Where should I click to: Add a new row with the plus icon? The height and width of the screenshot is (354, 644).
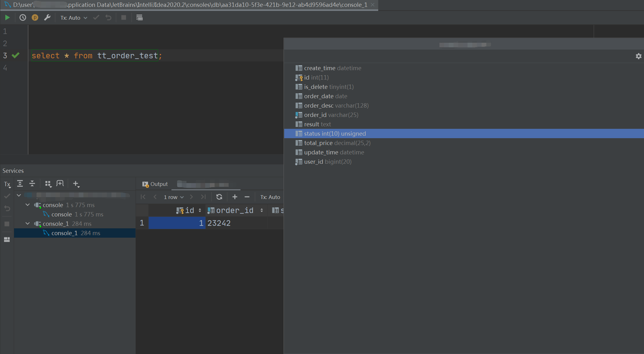pyautogui.click(x=235, y=197)
